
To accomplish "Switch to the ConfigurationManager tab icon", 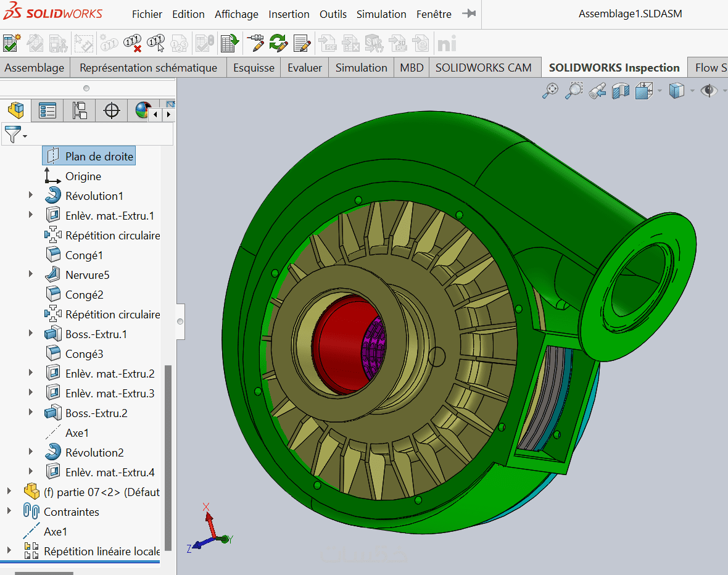I will tap(80, 111).
